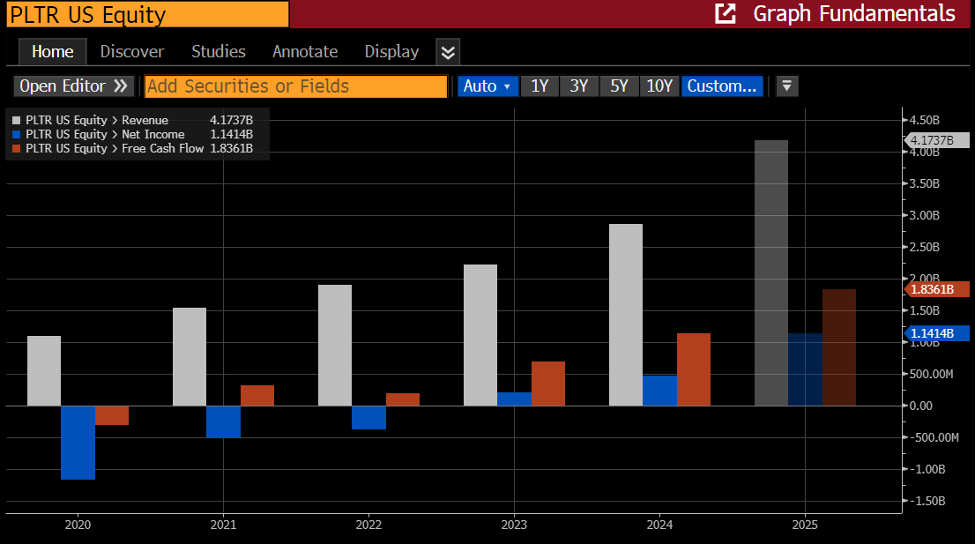Open the Custom... date range
The width and height of the screenshot is (977, 545).
[722, 86]
